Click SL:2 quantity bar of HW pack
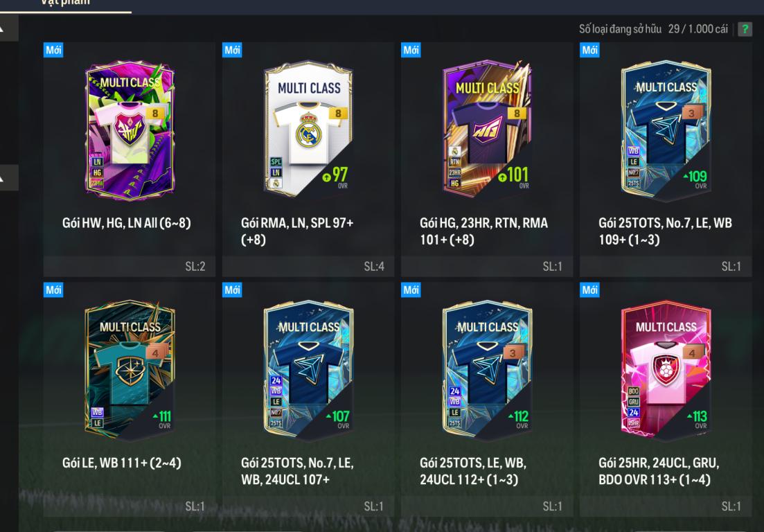This screenshot has height=532, width=764. pyautogui.click(x=129, y=267)
